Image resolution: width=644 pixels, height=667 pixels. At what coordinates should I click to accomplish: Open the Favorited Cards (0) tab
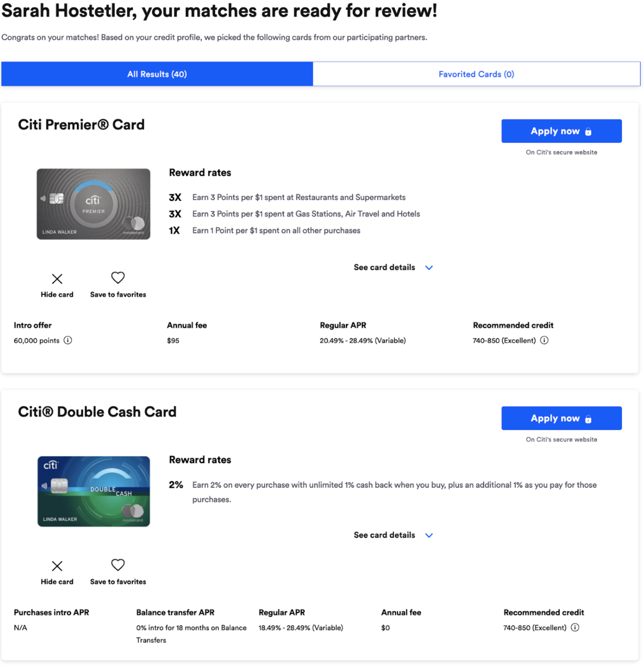(x=476, y=74)
